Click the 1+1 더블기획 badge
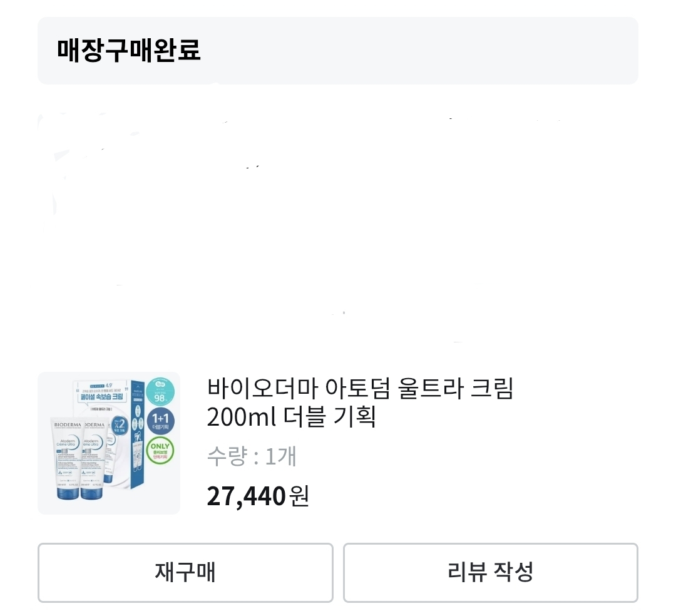The width and height of the screenshot is (676, 616). click(160, 421)
